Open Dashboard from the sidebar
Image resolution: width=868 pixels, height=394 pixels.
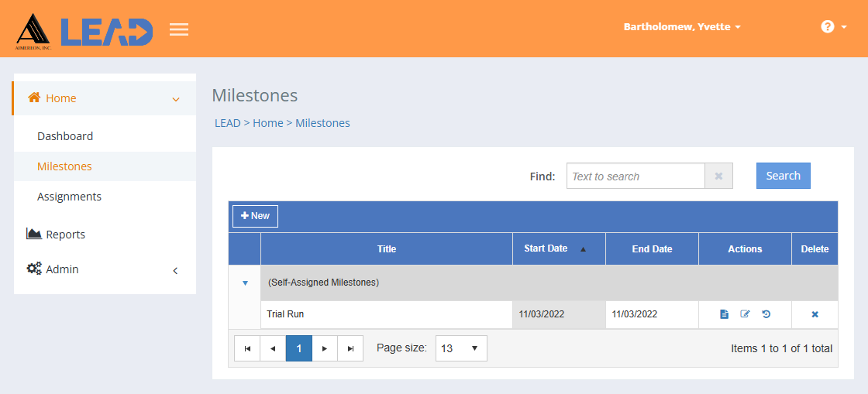coord(65,136)
